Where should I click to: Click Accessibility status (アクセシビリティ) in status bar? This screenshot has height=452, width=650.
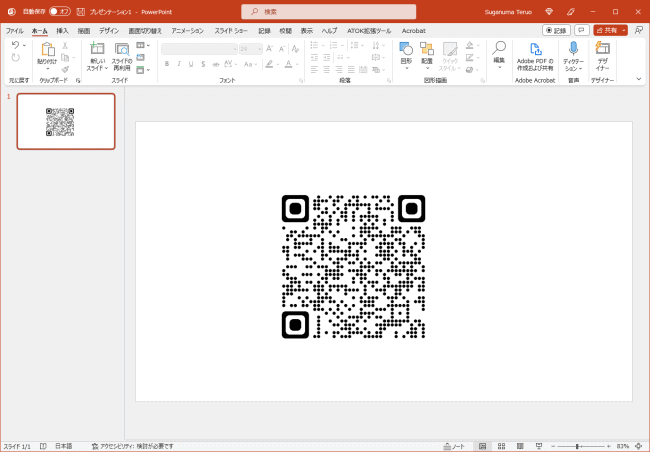[x=133, y=446]
